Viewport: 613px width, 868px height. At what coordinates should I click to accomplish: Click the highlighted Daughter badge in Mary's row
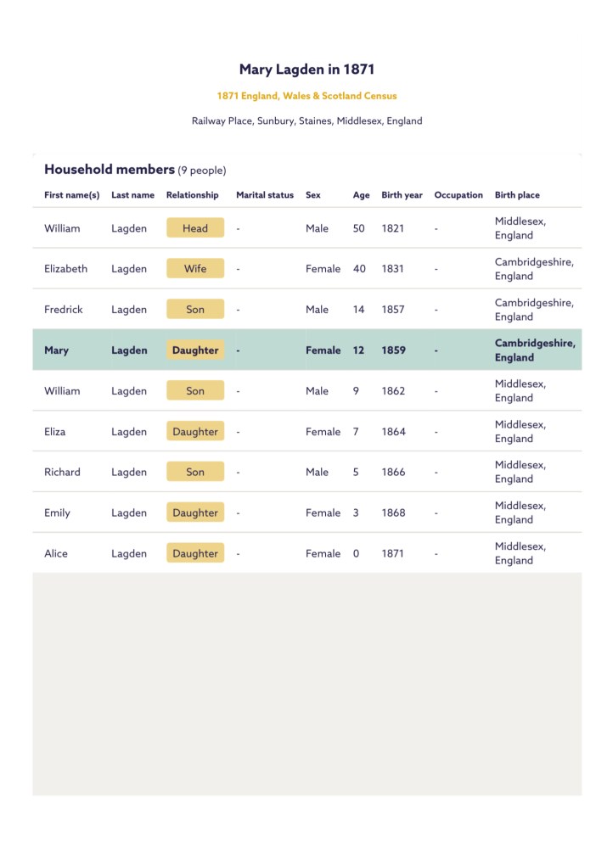coord(195,350)
